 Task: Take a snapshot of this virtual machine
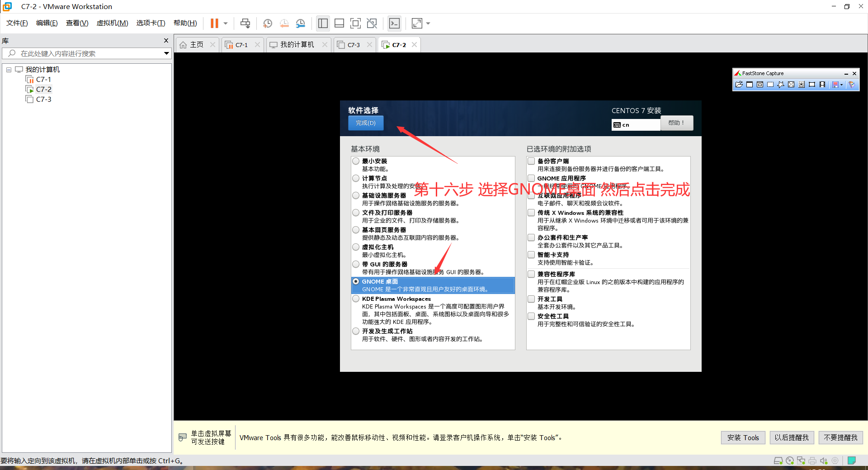[268, 23]
